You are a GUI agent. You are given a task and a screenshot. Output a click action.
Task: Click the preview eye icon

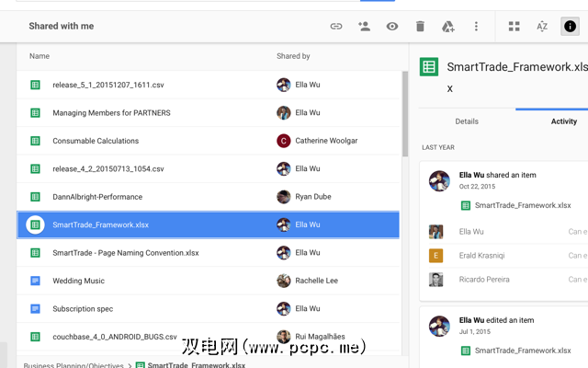click(x=392, y=27)
